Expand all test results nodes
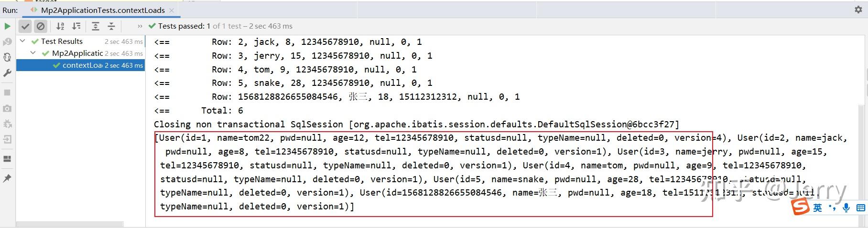 pos(96,26)
